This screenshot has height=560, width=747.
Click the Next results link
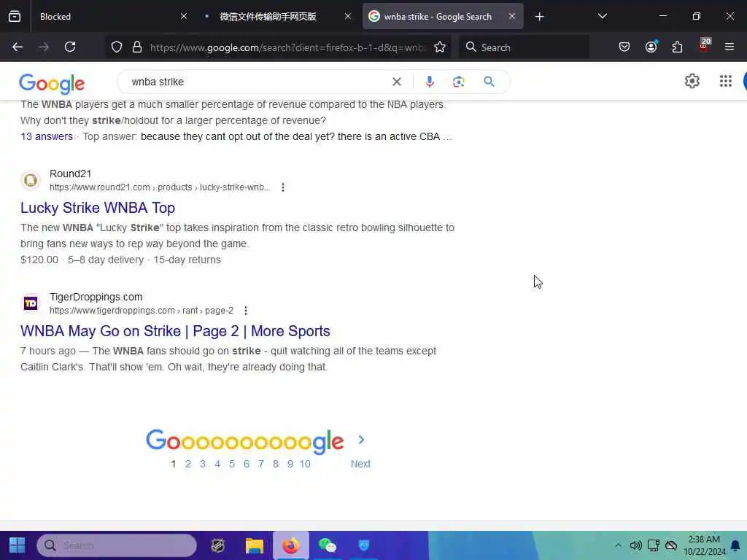pyautogui.click(x=360, y=464)
